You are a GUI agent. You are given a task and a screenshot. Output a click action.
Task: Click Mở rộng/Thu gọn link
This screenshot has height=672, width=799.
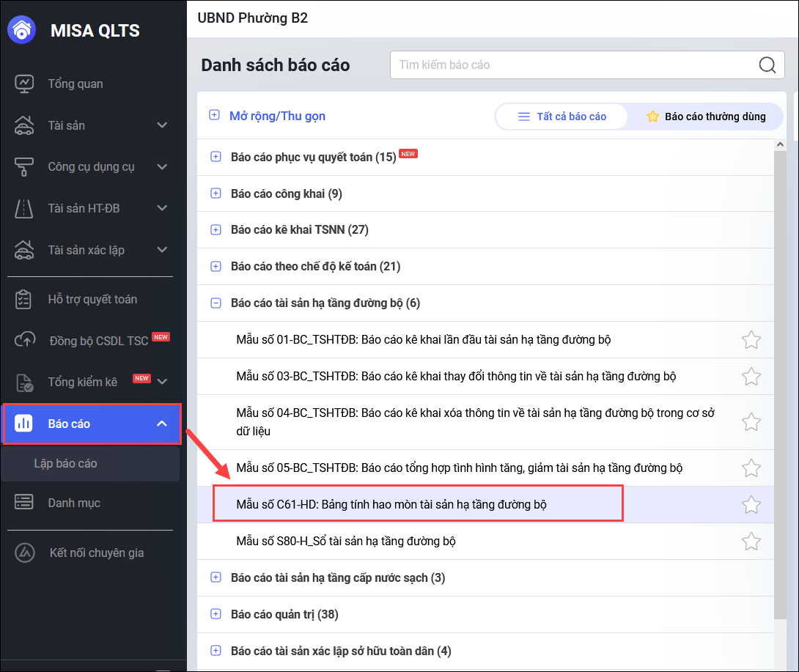pos(277,117)
